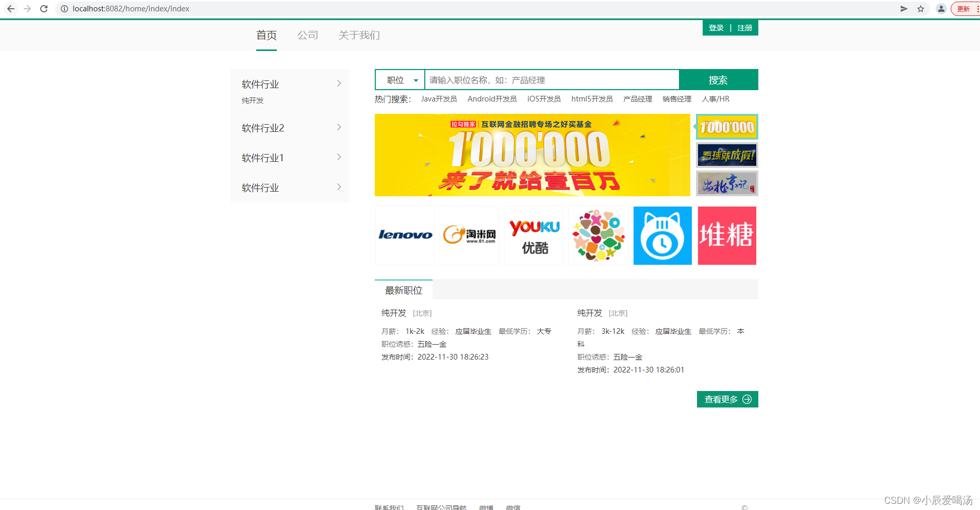The image size is (980, 510).
Task: Click the 登录 login link
Action: pos(716,28)
